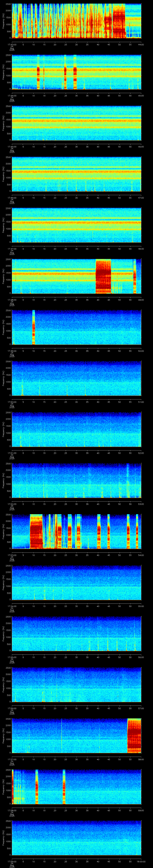Click the 17:59:00 start time label
153x868 pixels.
[x=12, y=862]
